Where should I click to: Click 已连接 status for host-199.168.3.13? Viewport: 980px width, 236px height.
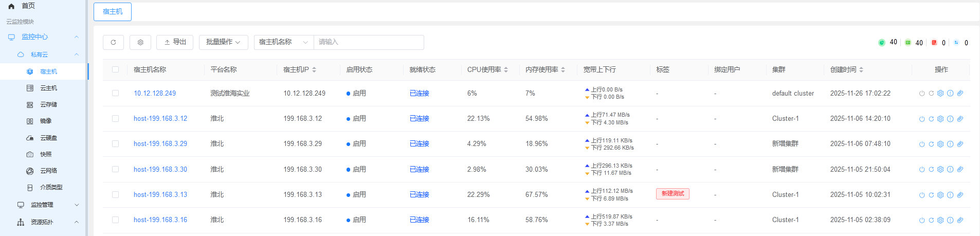click(419, 194)
